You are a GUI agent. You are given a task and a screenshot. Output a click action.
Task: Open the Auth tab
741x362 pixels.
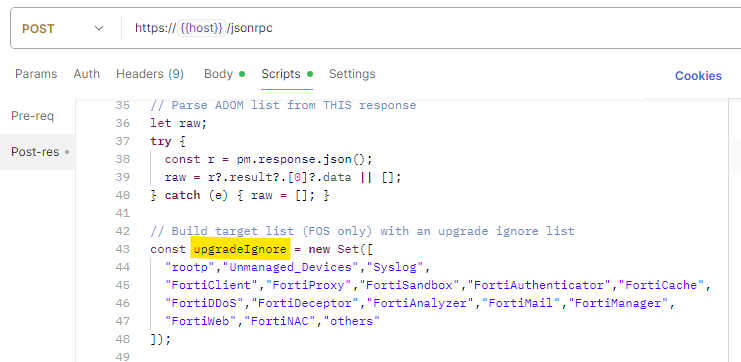(x=86, y=74)
